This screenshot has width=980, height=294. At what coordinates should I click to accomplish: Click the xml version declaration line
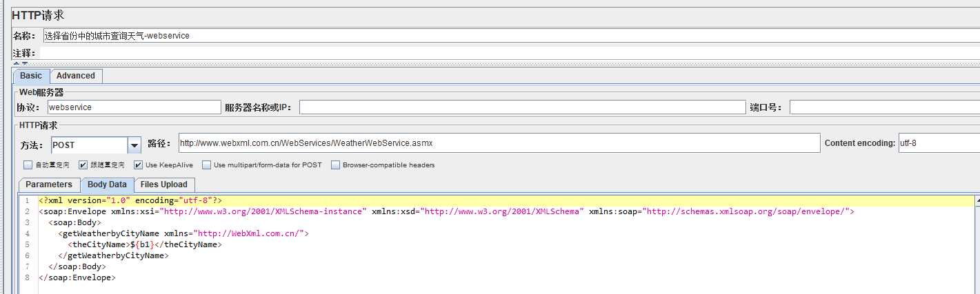point(130,200)
